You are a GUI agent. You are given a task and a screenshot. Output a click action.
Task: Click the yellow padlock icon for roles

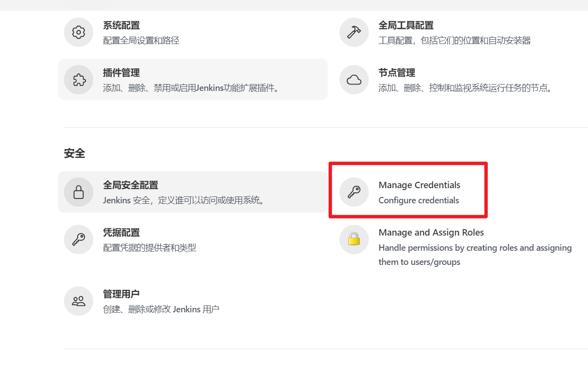pos(354,239)
